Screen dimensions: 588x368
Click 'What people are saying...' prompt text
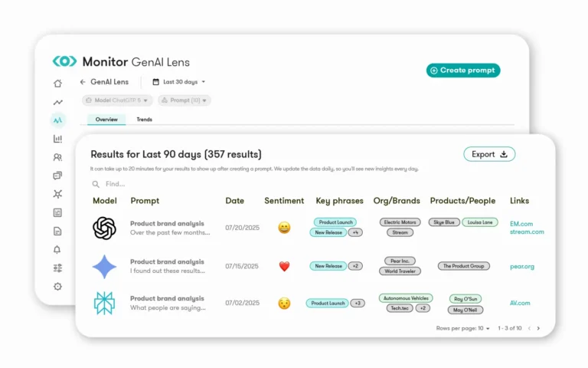(x=168, y=307)
